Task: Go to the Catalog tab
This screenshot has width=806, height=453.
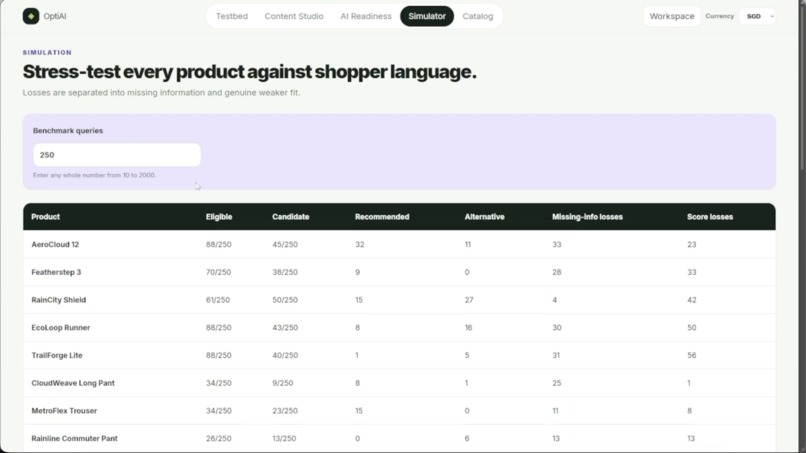Action: [478, 16]
